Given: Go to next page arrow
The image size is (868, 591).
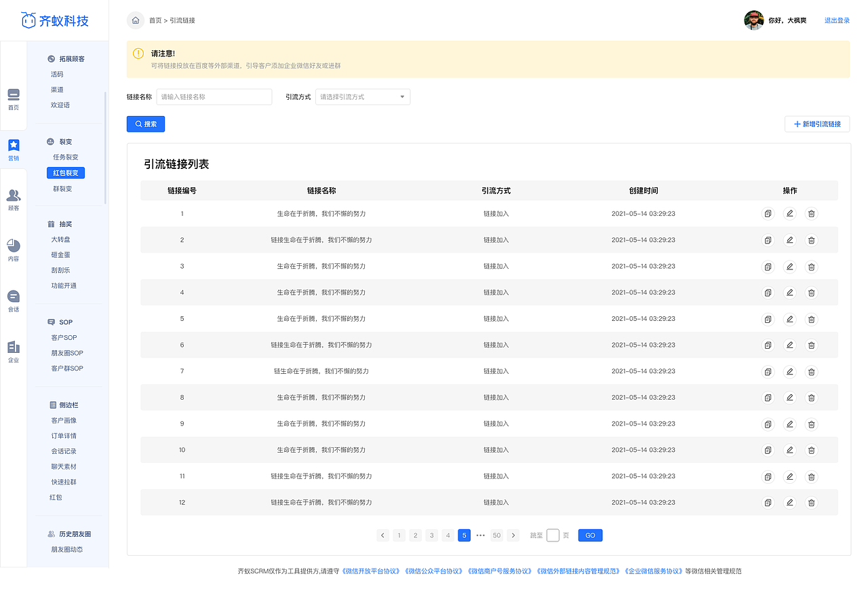Looking at the screenshot, I should 513,535.
